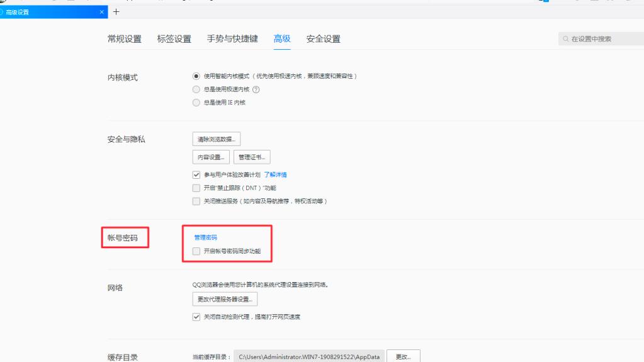Screen dimensions: 644x362
Task: Select the 使用智能内核模式 radio button
Action: tap(196, 76)
